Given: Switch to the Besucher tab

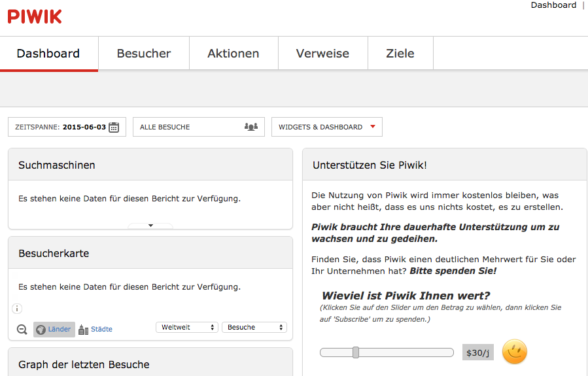Looking at the screenshot, I should point(144,53).
